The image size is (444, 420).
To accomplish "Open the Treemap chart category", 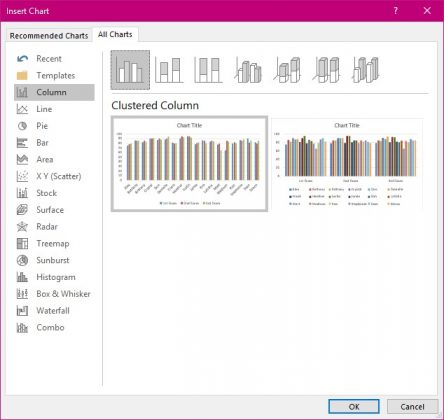I will pos(54,243).
